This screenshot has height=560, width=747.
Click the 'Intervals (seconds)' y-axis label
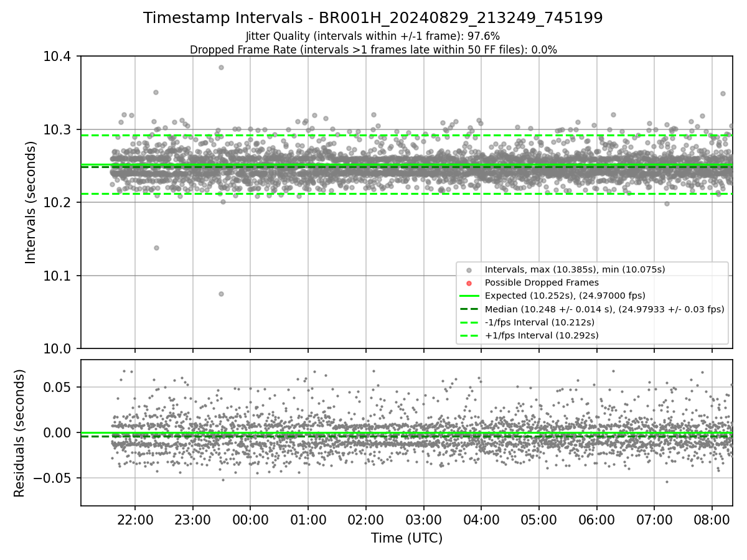click(x=31, y=202)
